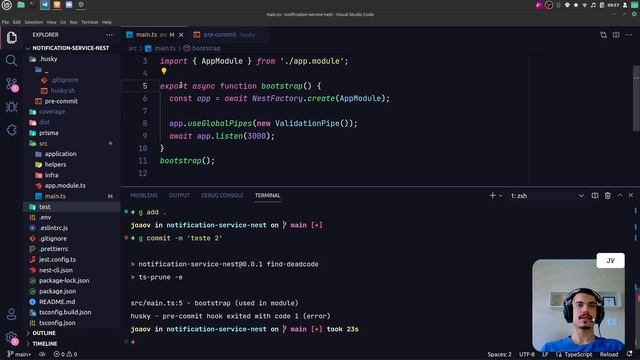The height and width of the screenshot is (360, 640).
Task: Open the new terminal launch profile chevron
Action: point(500,196)
